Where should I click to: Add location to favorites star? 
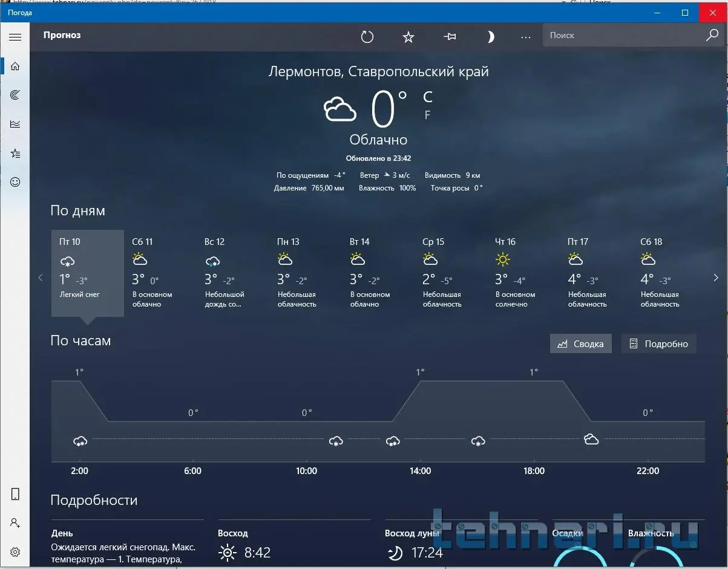click(x=408, y=37)
